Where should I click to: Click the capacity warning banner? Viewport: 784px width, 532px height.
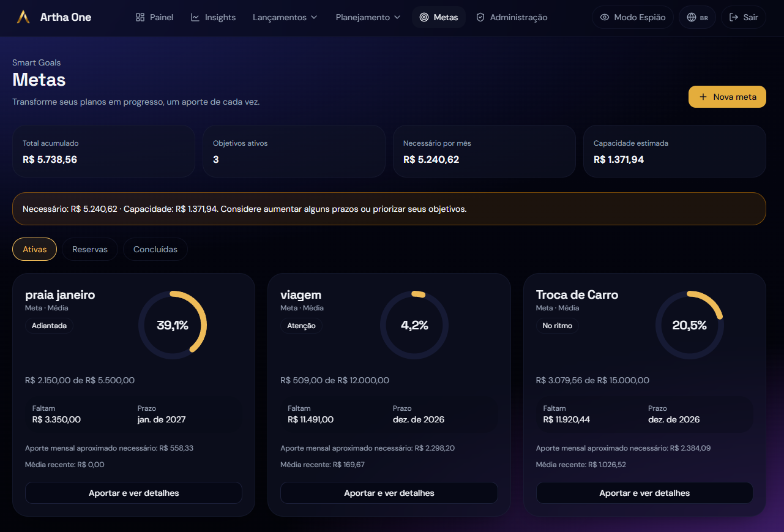click(x=389, y=209)
